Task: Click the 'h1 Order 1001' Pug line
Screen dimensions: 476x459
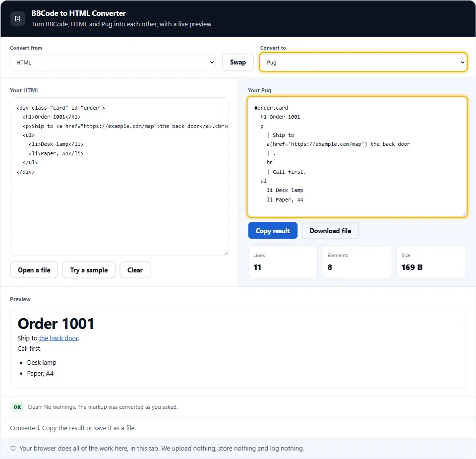Action: tap(280, 117)
